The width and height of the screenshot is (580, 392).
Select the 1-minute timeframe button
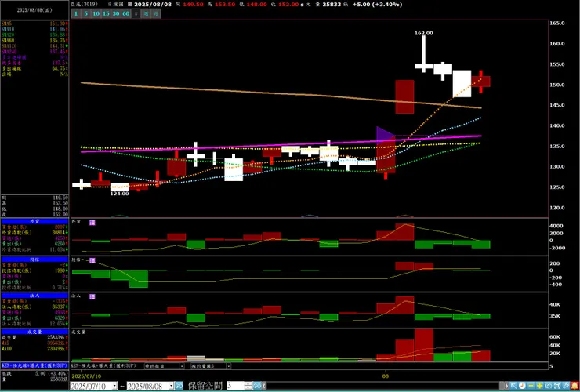pyautogui.click(x=76, y=13)
